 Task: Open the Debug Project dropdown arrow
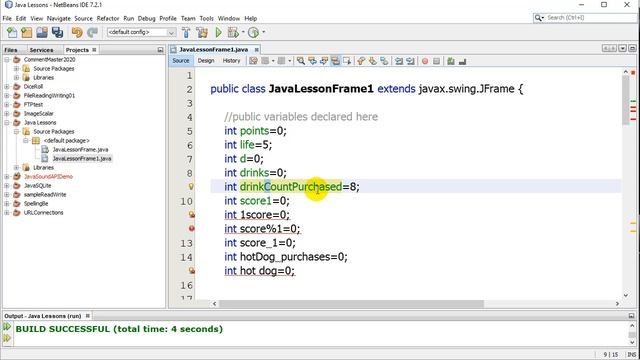[x=243, y=32]
